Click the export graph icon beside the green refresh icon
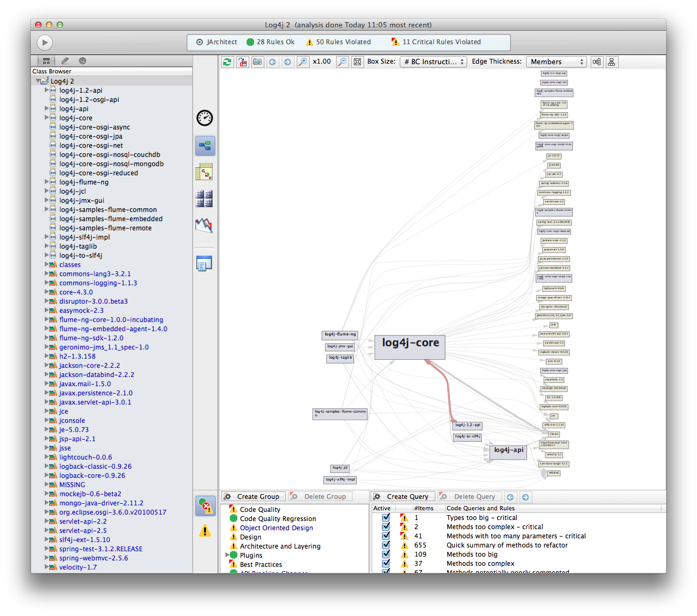Image resolution: width=697 pixels, height=616 pixels. coord(243,62)
